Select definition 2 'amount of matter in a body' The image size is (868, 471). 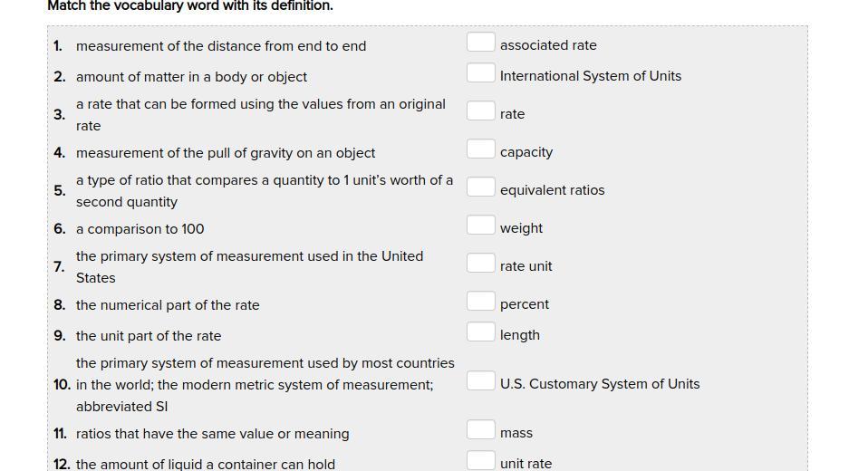coord(191,77)
